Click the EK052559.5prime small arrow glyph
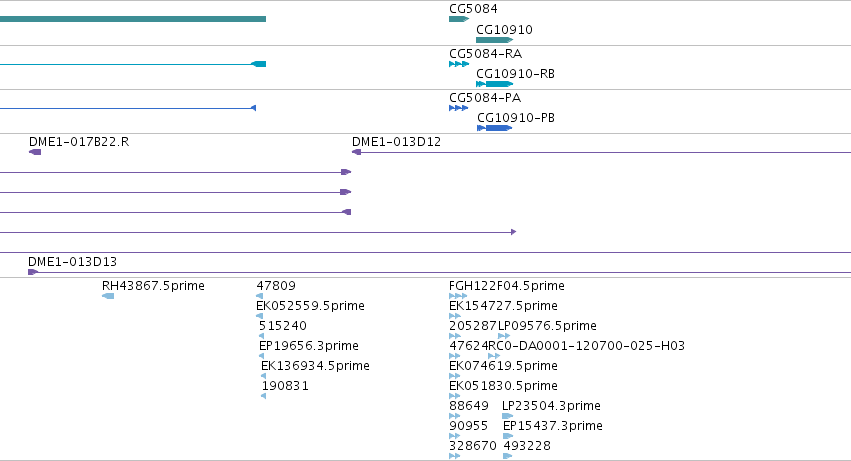Screen dimensions: 851x461 (x=259, y=316)
